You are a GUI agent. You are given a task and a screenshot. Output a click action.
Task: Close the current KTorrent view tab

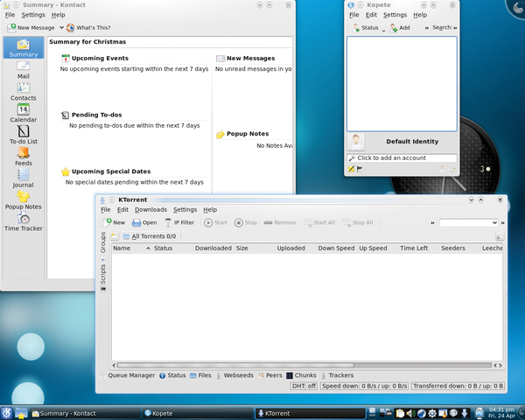click(x=499, y=237)
